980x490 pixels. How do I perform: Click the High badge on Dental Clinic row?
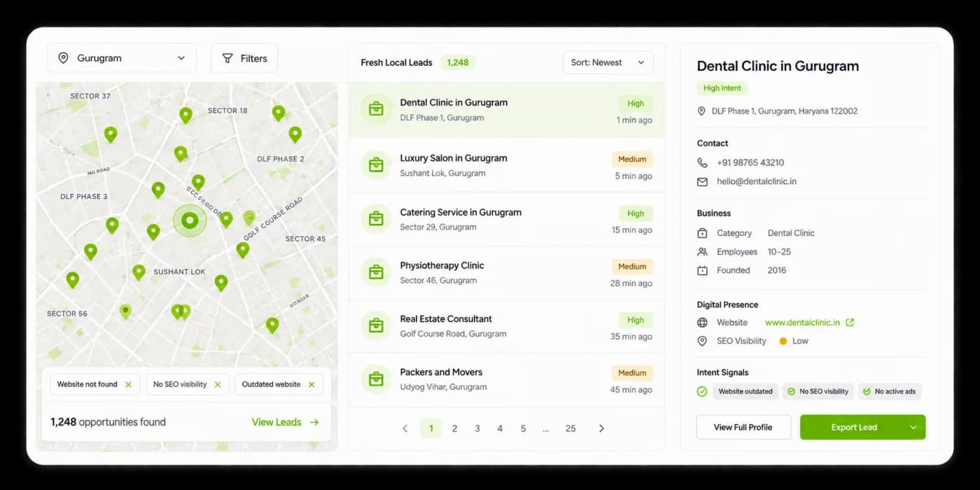636,104
